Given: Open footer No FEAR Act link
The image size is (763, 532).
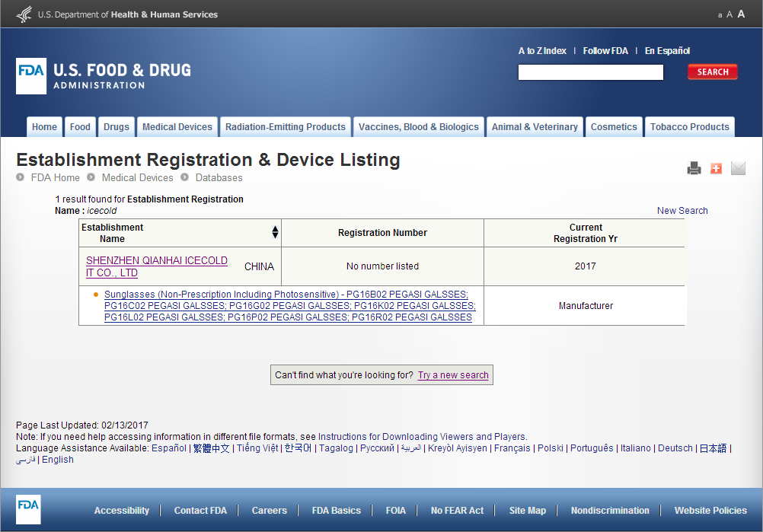Looking at the screenshot, I should pyautogui.click(x=457, y=511).
